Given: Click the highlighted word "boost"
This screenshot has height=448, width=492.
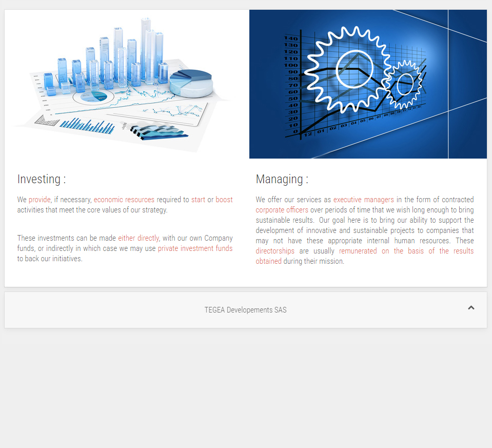Looking at the screenshot, I should [224, 200].
